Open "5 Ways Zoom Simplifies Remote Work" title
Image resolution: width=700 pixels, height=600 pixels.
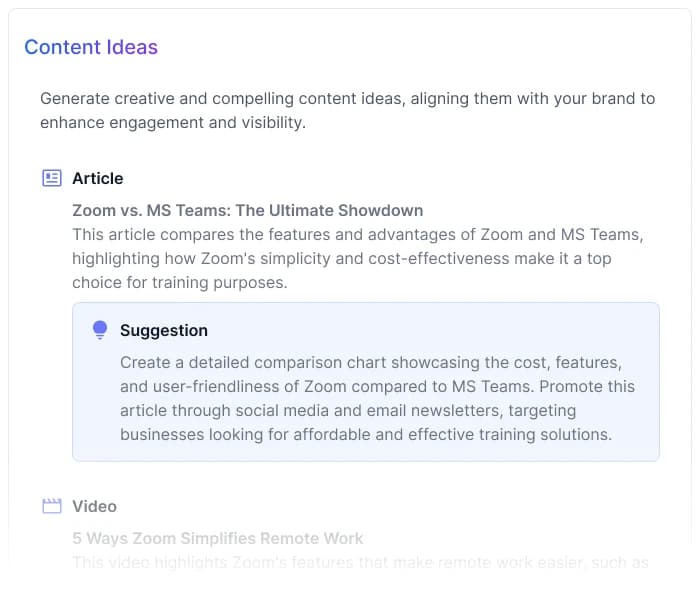pyautogui.click(x=217, y=538)
